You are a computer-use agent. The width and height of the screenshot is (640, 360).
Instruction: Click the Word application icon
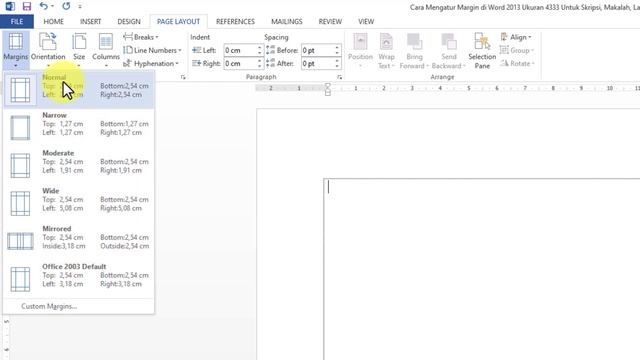pyautogui.click(x=10, y=6)
